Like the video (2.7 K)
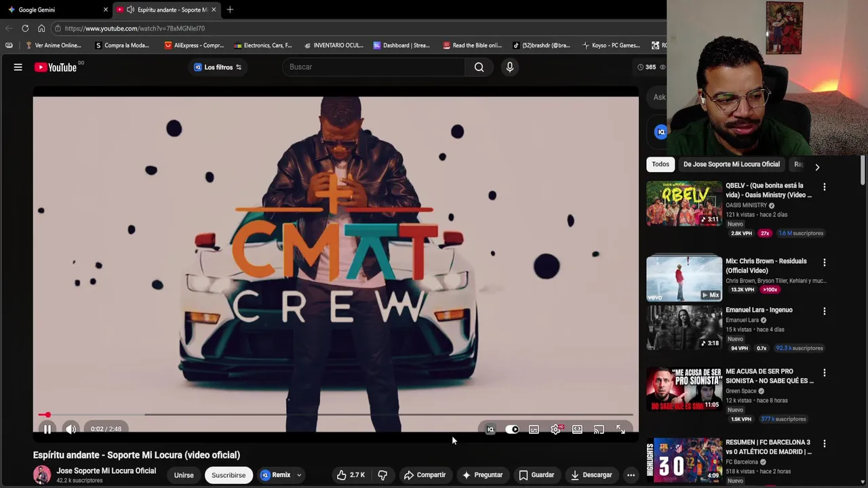The image size is (868, 488). (x=351, y=475)
